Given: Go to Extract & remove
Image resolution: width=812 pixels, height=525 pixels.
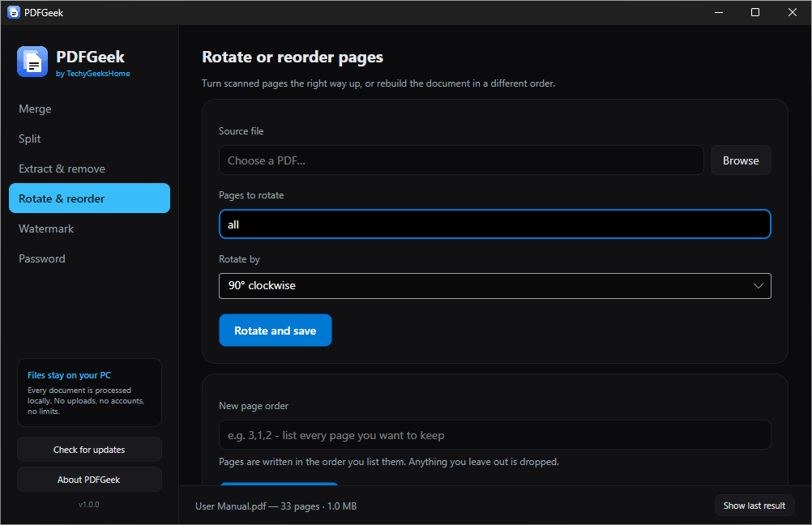Looking at the screenshot, I should click(x=89, y=169).
